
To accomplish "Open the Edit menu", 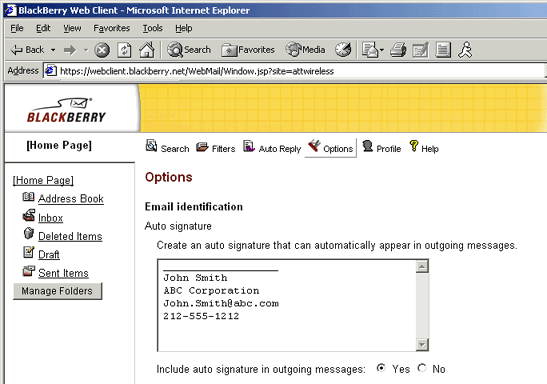I will click(x=43, y=28).
